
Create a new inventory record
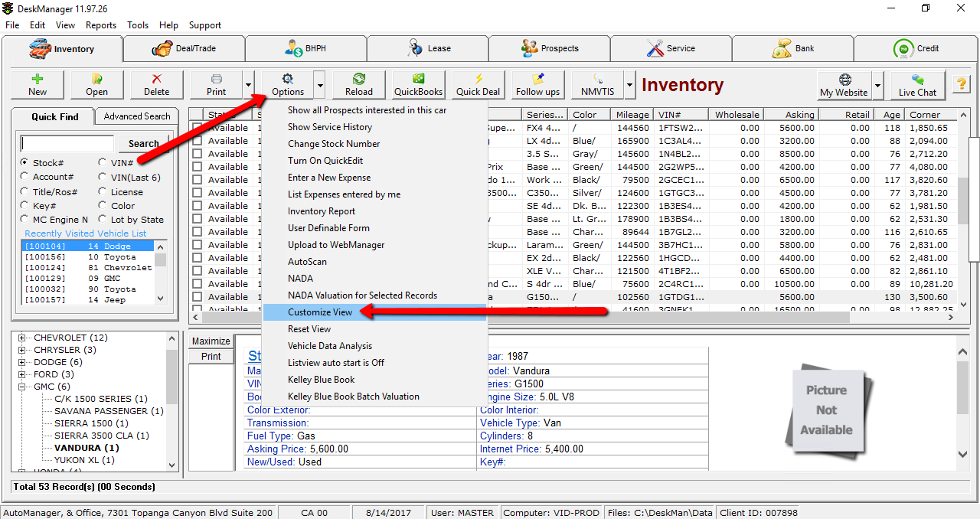37,85
